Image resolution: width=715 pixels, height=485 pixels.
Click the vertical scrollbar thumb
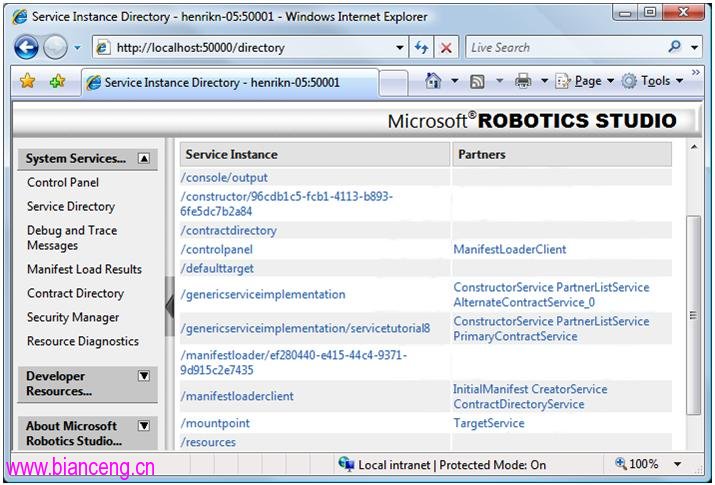(x=694, y=315)
